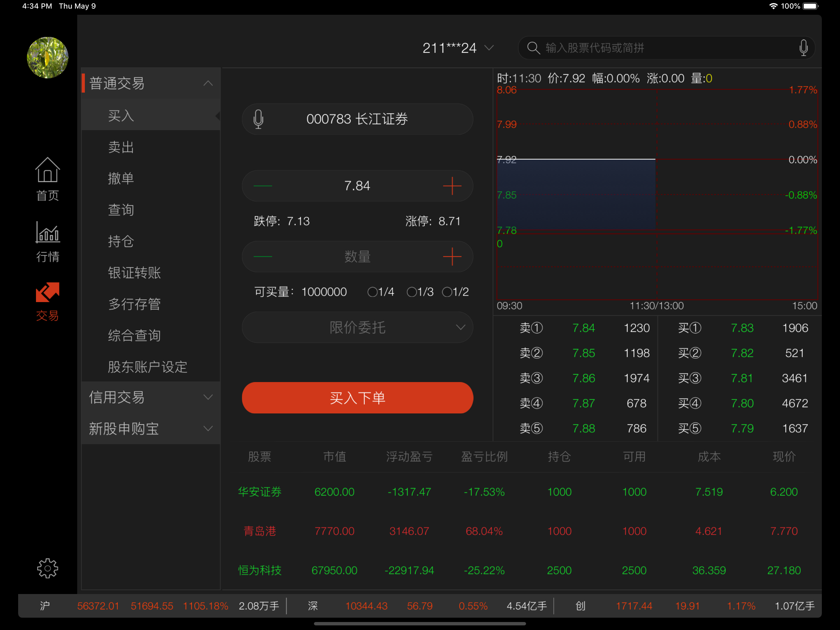Screen dimensions: 840x630
Task: Select 查询 menu item
Action: pos(151,209)
